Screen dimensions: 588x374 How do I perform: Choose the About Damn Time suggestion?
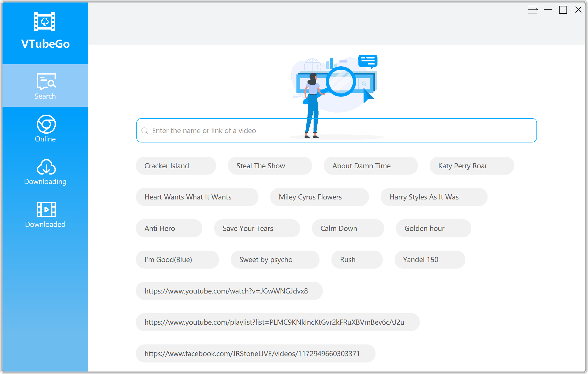click(371, 166)
